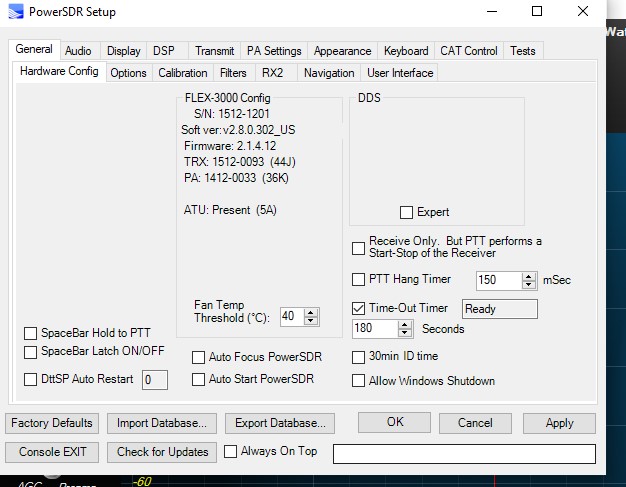626x487 pixels.
Task: Click the 180 Seconds timer field
Action: [x=375, y=329]
